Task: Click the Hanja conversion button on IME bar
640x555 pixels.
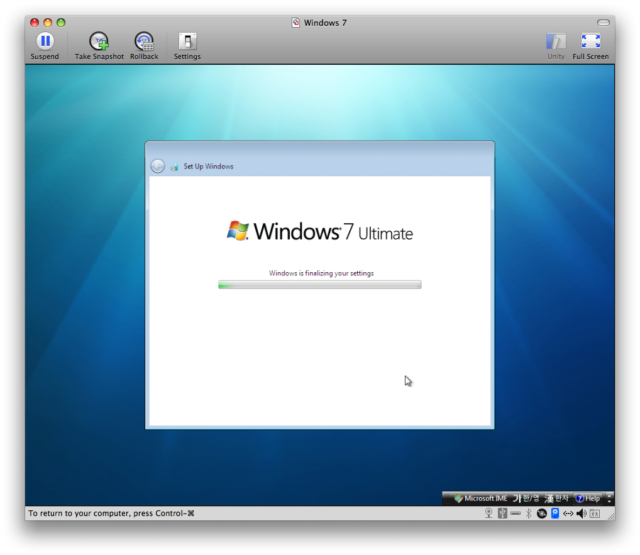Action: coord(556,498)
